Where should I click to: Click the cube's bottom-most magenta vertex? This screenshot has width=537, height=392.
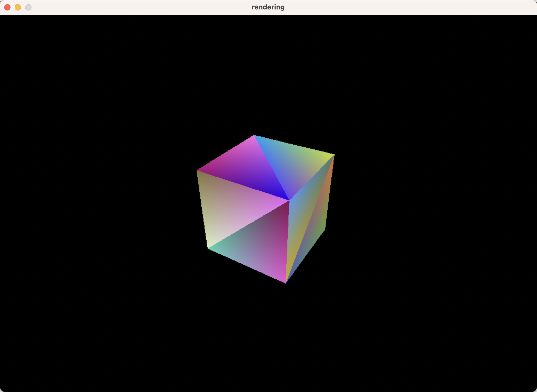(x=286, y=283)
